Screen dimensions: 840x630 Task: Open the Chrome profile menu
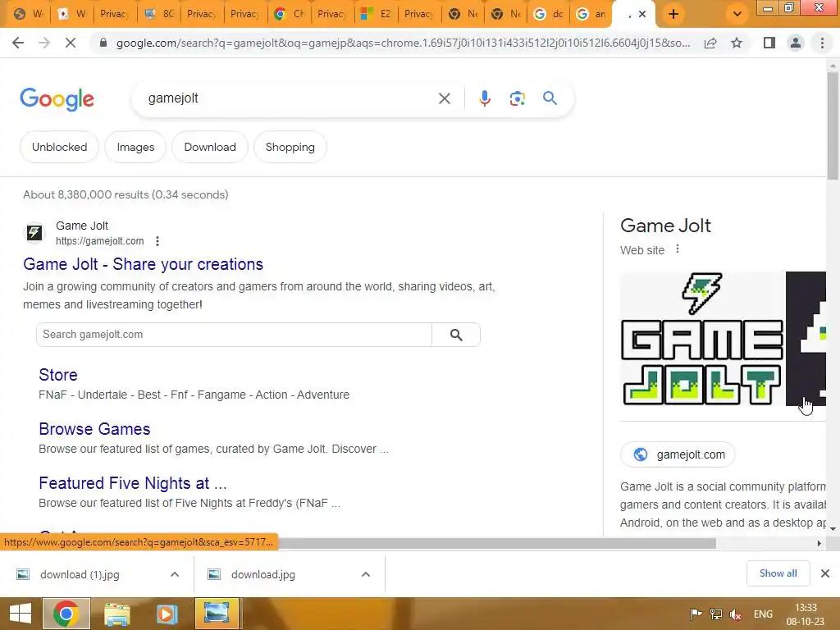[x=796, y=43]
